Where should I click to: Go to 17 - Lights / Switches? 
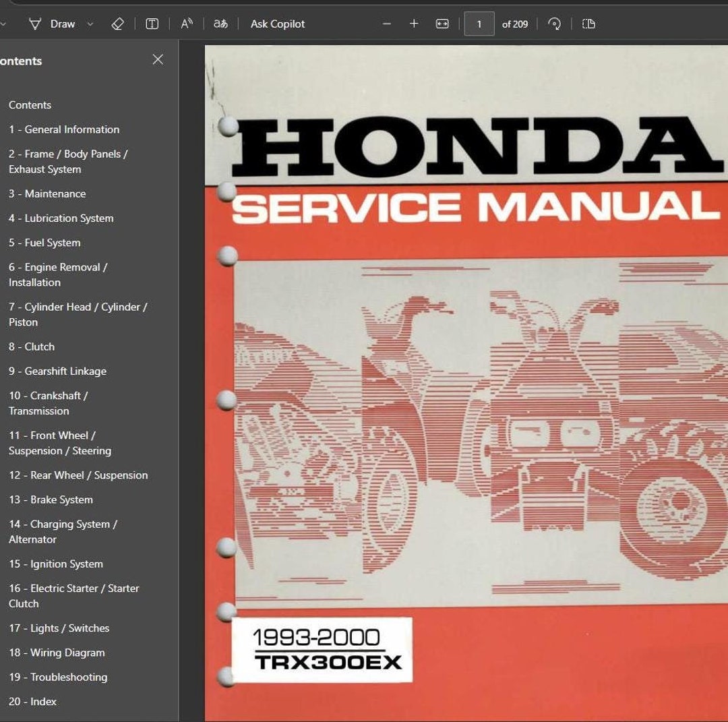pos(59,628)
